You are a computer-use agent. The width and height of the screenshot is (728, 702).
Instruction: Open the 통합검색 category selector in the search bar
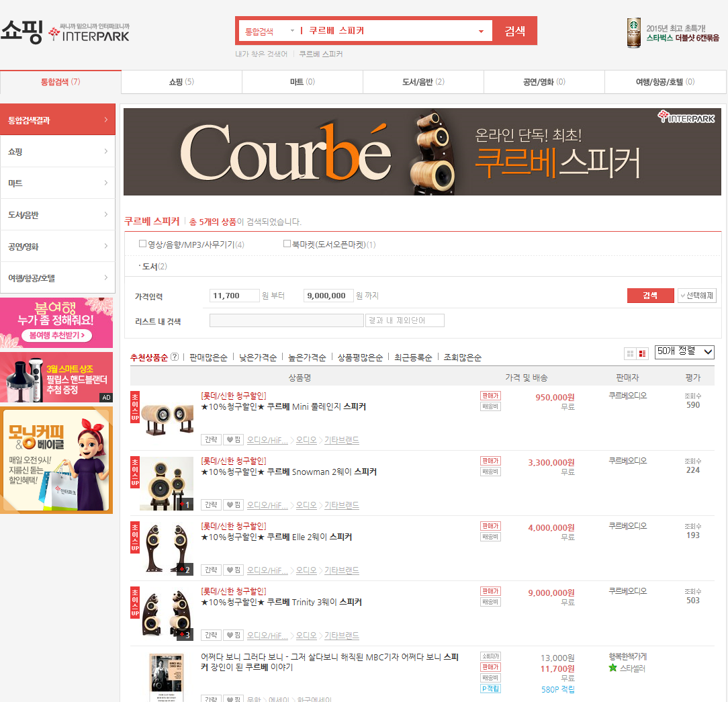(269, 31)
